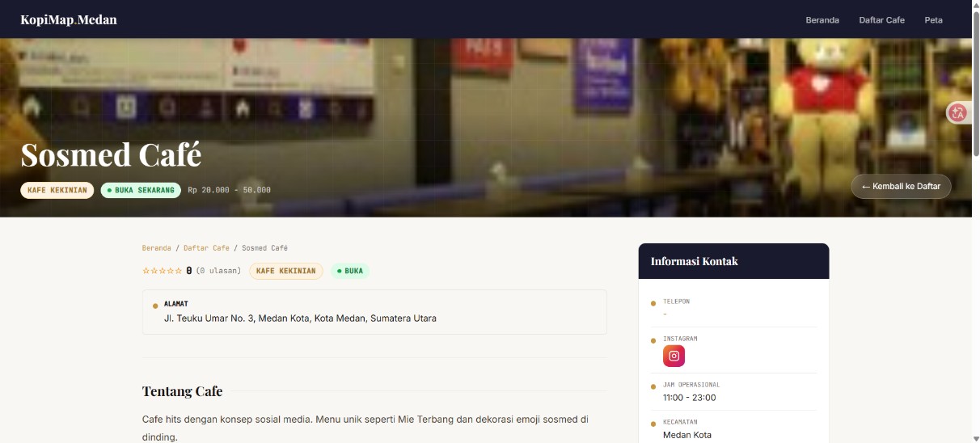Click the Sosmed Café breadcrumb text
The width and height of the screenshot is (980, 443).
(264, 248)
